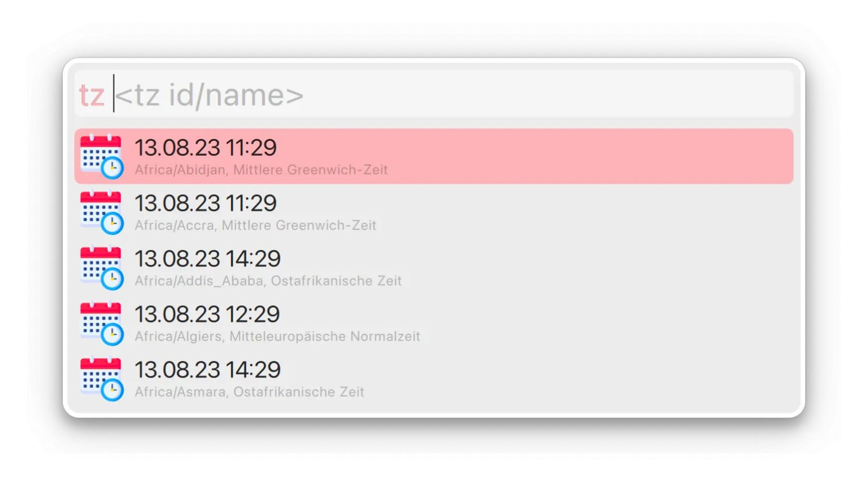Select the 13.08.23 11:29 time for Abidjan
Image resolution: width=868 pixels, height=485 pixels.
pos(205,148)
